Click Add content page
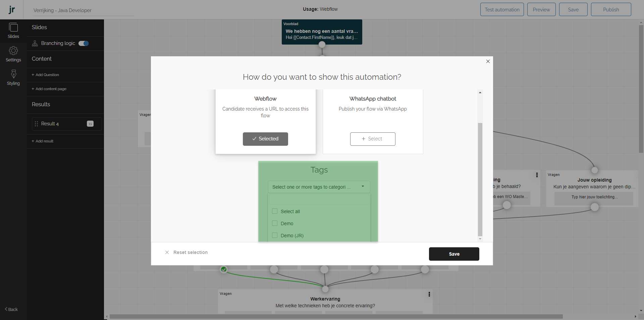Viewport: 644px width, 320px height. pos(49,89)
